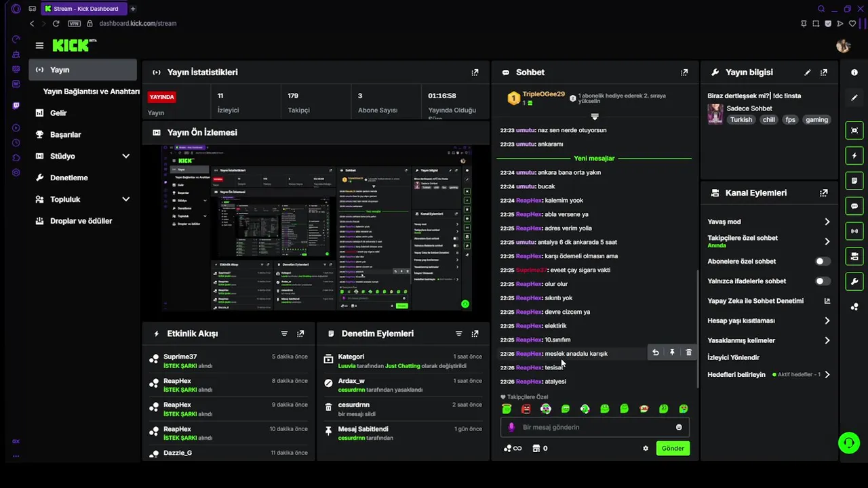This screenshot has width=868, height=488.
Task: Toggle the document widget in right rail
Action: [x=854, y=181]
